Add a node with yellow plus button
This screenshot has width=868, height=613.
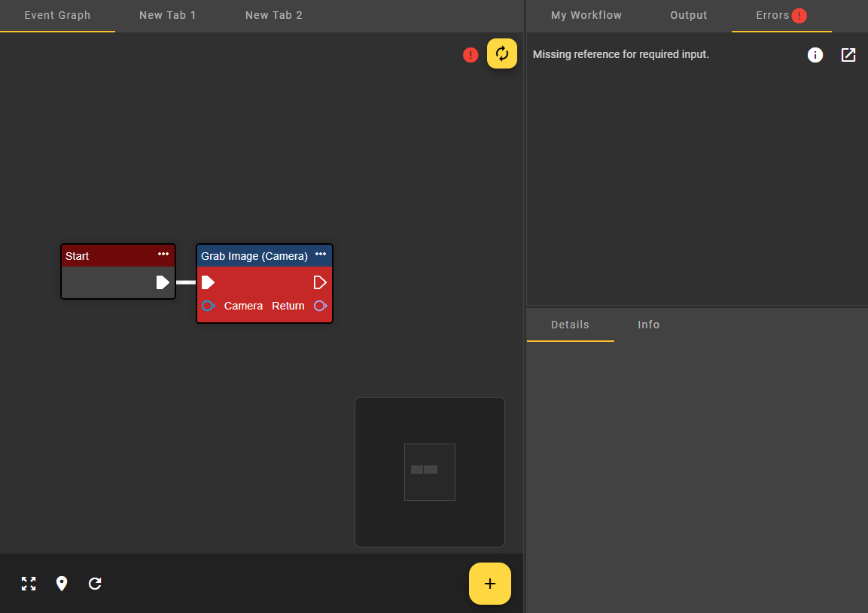click(490, 584)
